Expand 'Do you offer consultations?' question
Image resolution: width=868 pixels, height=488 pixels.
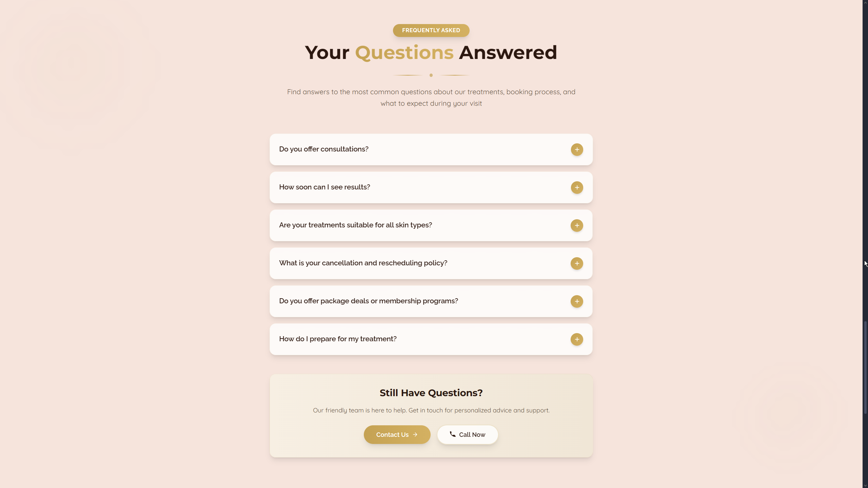tap(323, 149)
